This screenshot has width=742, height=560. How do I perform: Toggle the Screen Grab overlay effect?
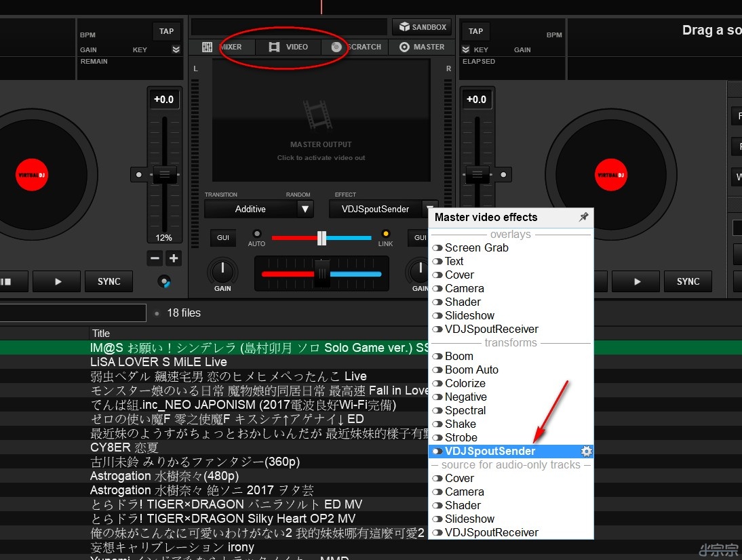pos(437,248)
